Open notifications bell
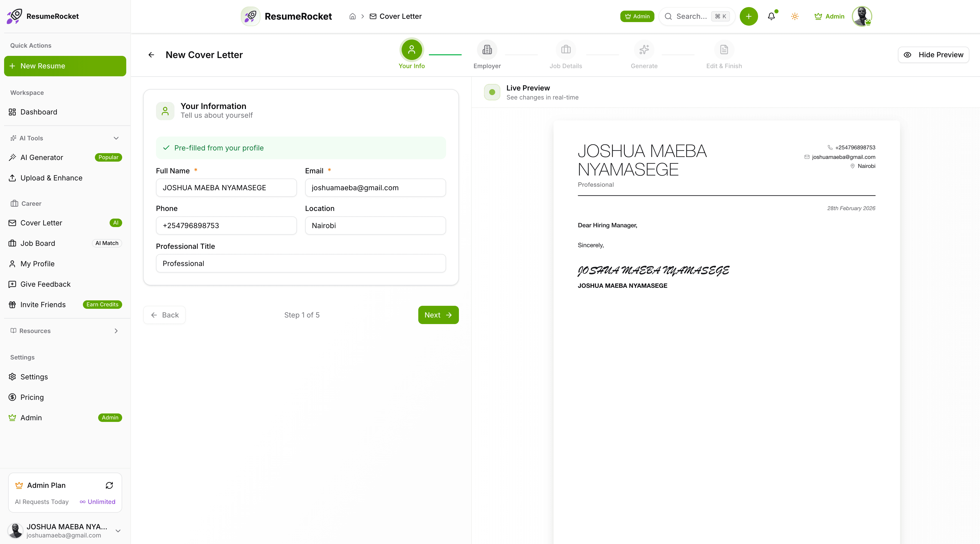 click(771, 16)
